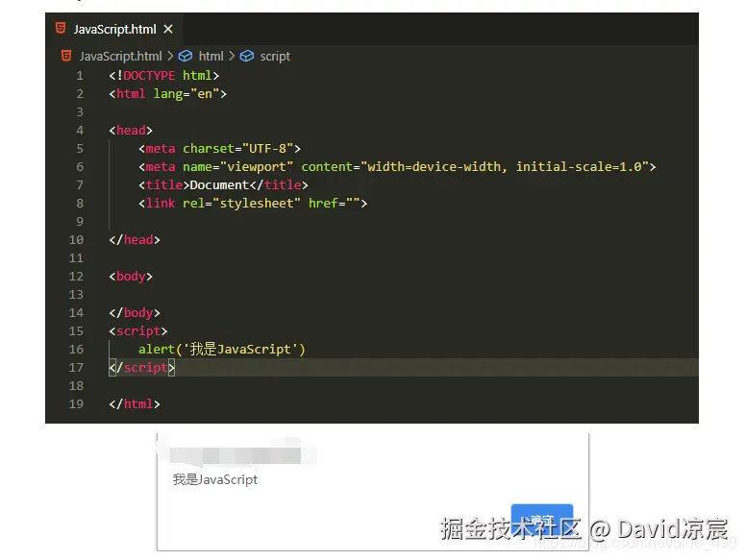Click the link rel="stylesheet" line

[x=253, y=204]
